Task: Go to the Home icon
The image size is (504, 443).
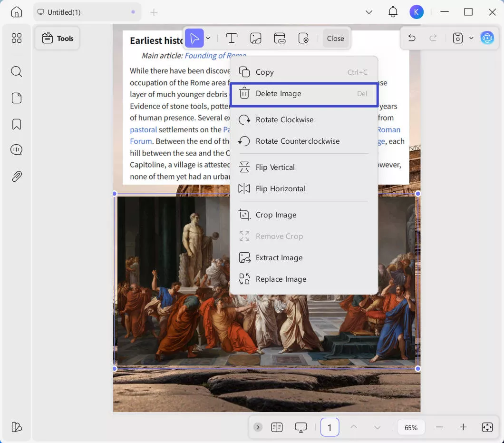Action: click(16, 12)
